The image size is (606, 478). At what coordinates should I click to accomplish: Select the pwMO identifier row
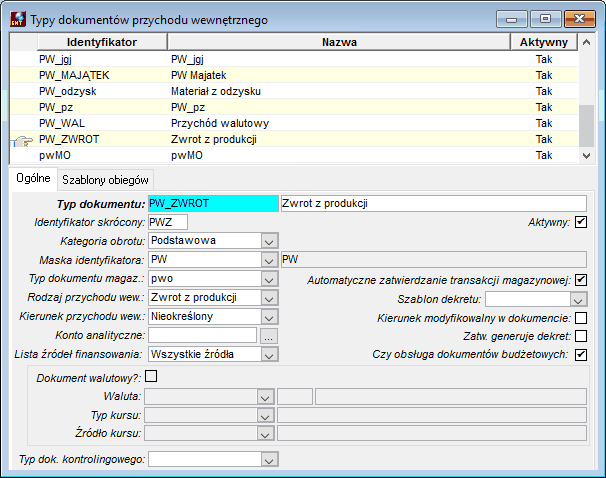click(55, 155)
